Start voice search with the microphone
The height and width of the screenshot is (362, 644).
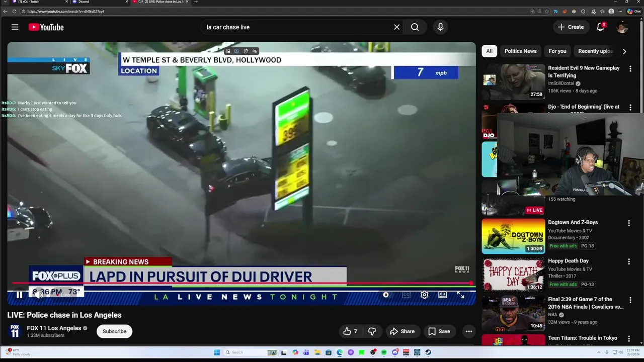click(x=440, y=27)
